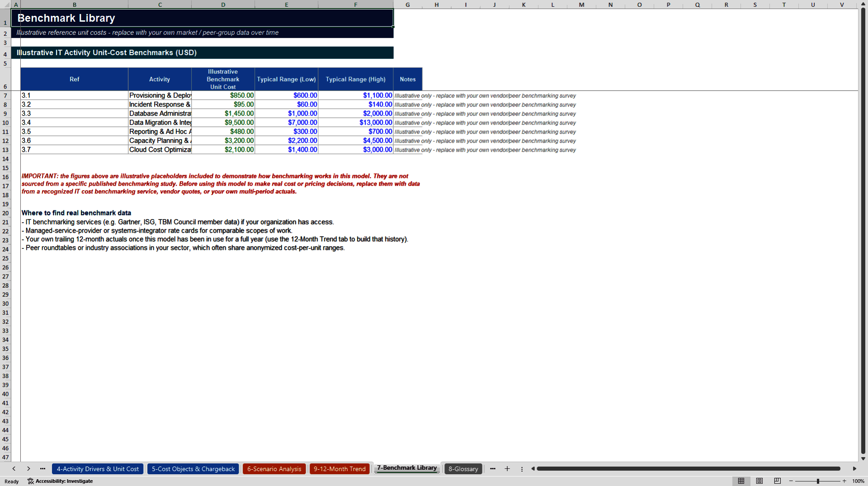The image size is (868, 486).
Task: Show hidden sheets left of 4-Activity Drivers
Action: 42,469
